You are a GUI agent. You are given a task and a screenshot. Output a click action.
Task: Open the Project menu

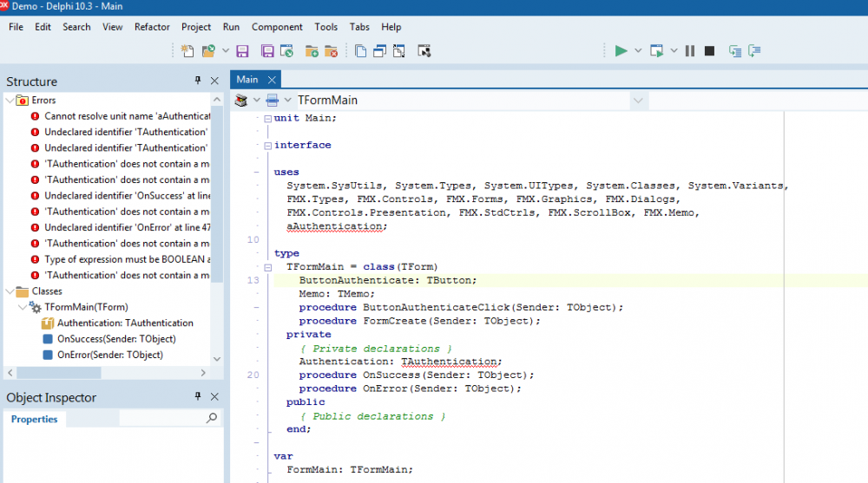[196, 27]
